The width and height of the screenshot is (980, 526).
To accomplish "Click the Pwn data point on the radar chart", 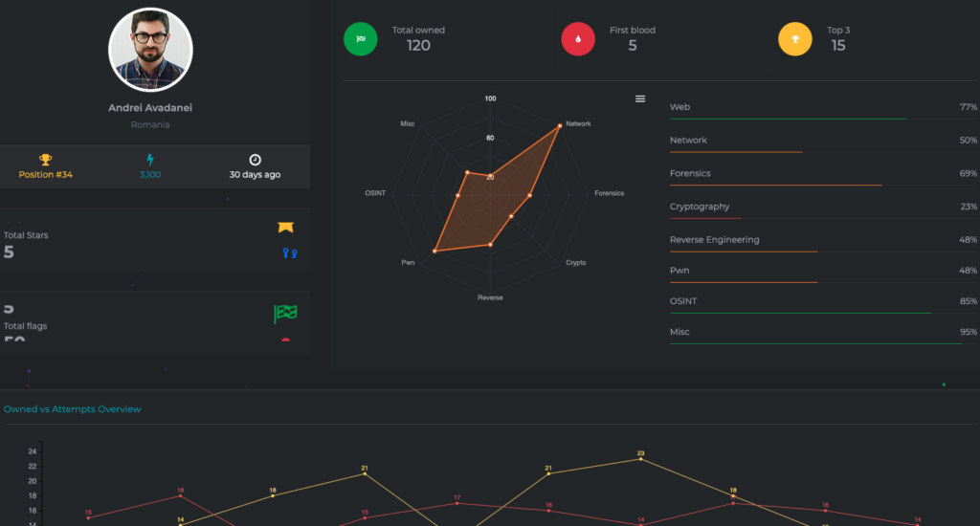I will pos(434,252).
